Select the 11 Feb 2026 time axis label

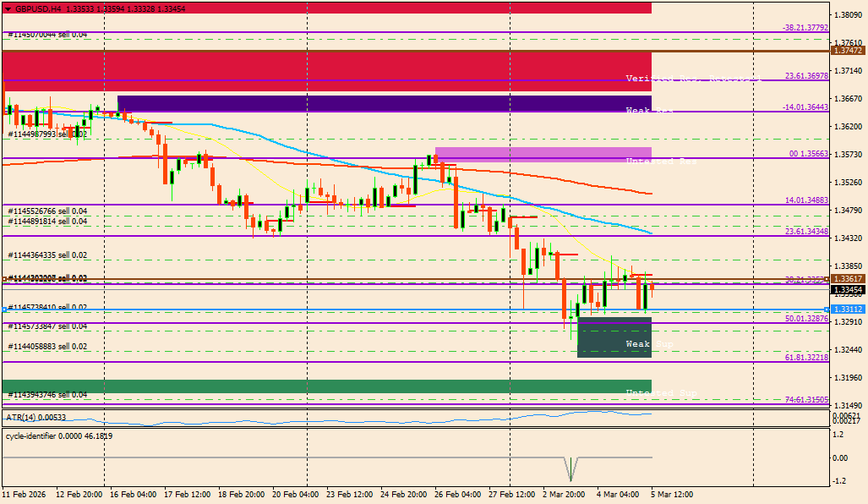point(25,494)
